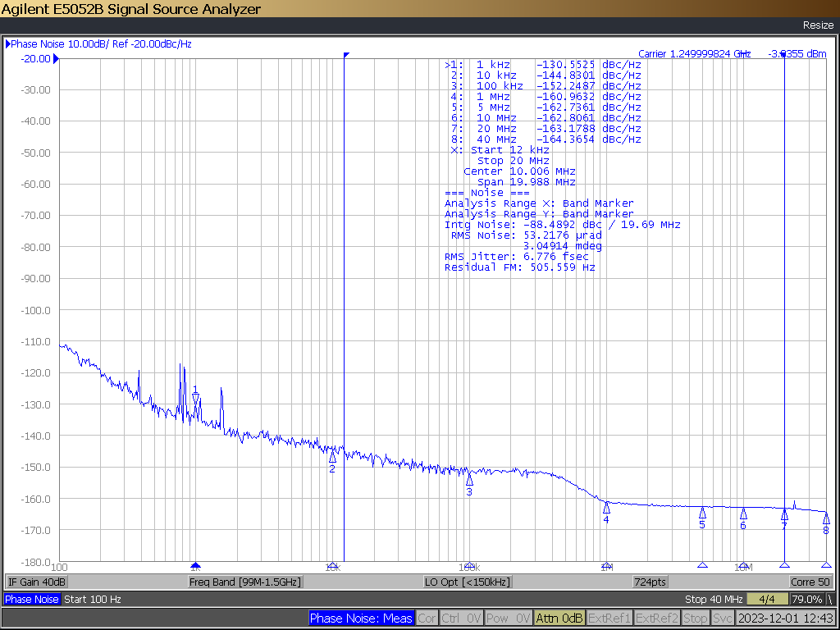Select marker 8 triangle on the trace
Viewport: 840px width, 630px height.
(x=825, y=518)
